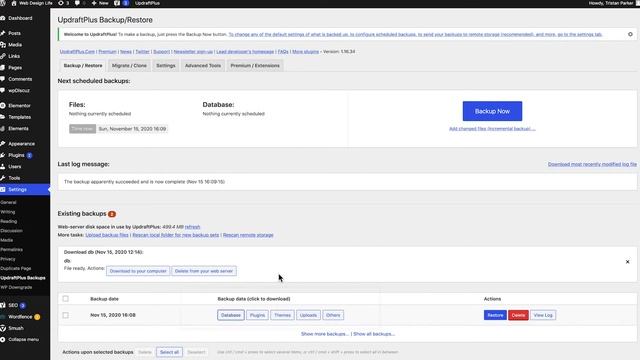Open Yoast SEO in the sidebar
Screen dimensions: 640x360
click(x=13, y=305)
